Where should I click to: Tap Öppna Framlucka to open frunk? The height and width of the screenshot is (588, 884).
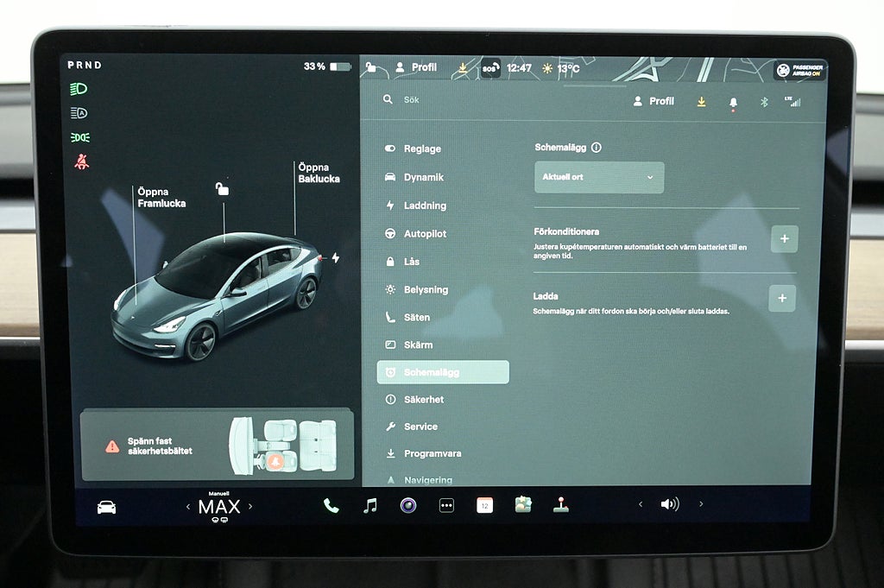[161, 198]
